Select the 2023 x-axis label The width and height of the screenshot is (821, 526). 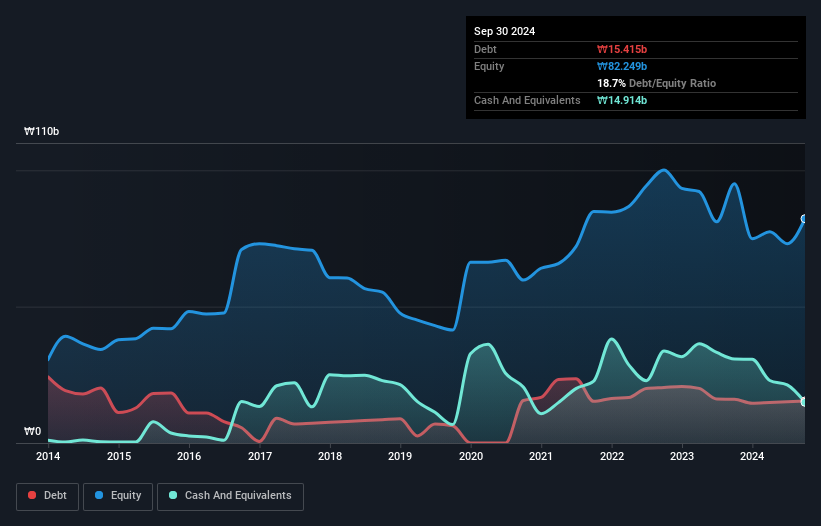click(682, 456)
